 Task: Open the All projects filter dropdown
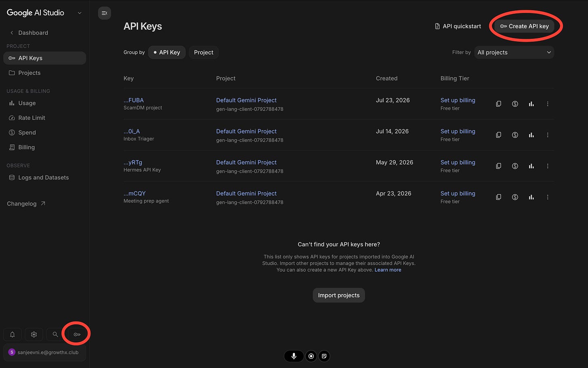coord(514,53)
